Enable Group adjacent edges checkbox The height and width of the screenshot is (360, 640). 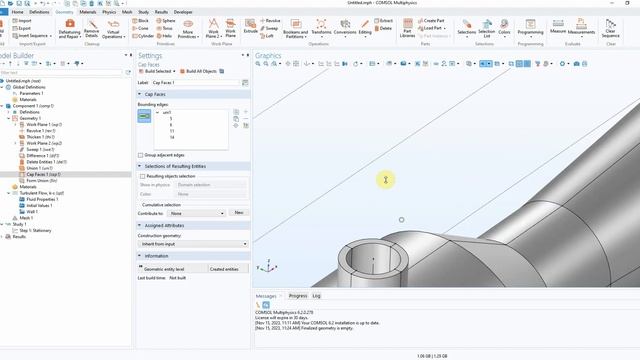point(140,156)
